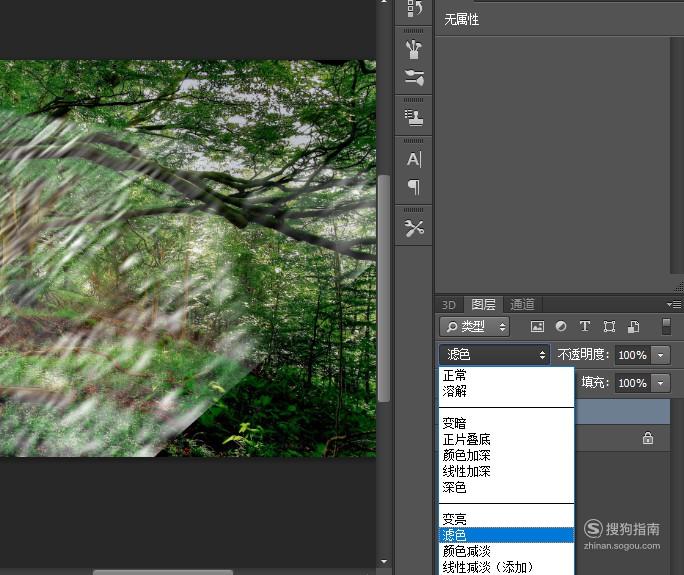Filter layers by adjustment layers icon
The image size is (684, 575).
561,326
